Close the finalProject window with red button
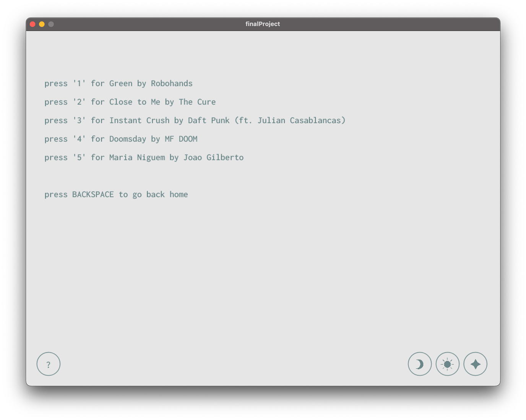 click(x=32, y=24)
